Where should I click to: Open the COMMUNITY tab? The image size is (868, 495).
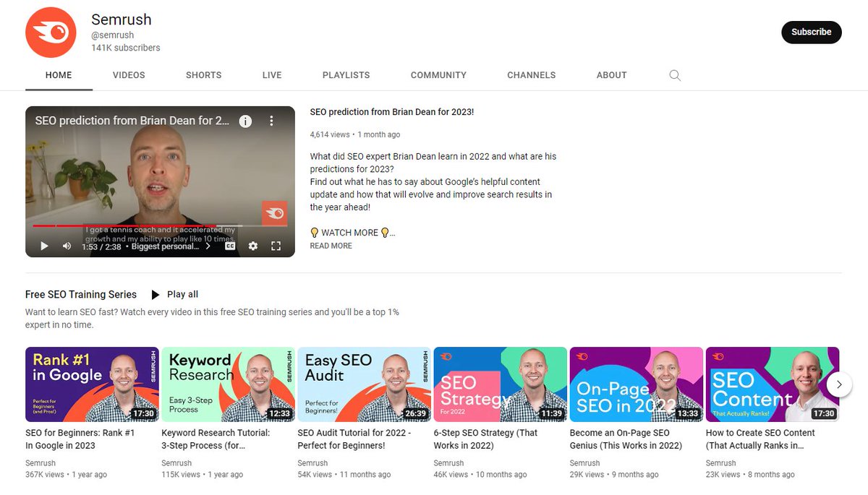pos(438,75)
